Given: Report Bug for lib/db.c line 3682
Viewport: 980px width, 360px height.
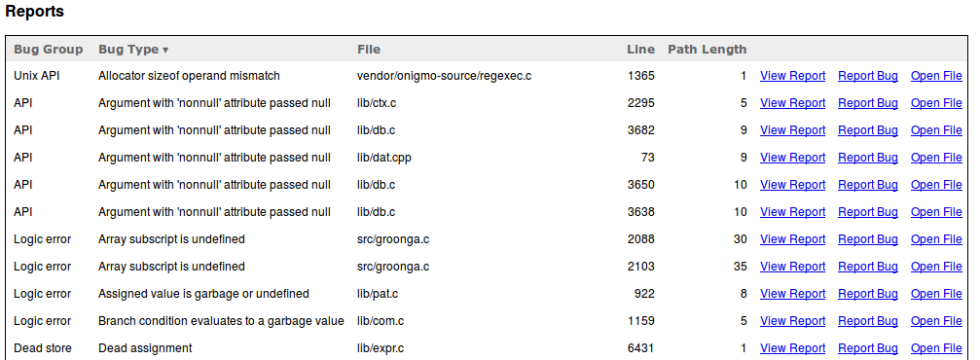Looking at the screenshot, I should click(x=867, y=130).
